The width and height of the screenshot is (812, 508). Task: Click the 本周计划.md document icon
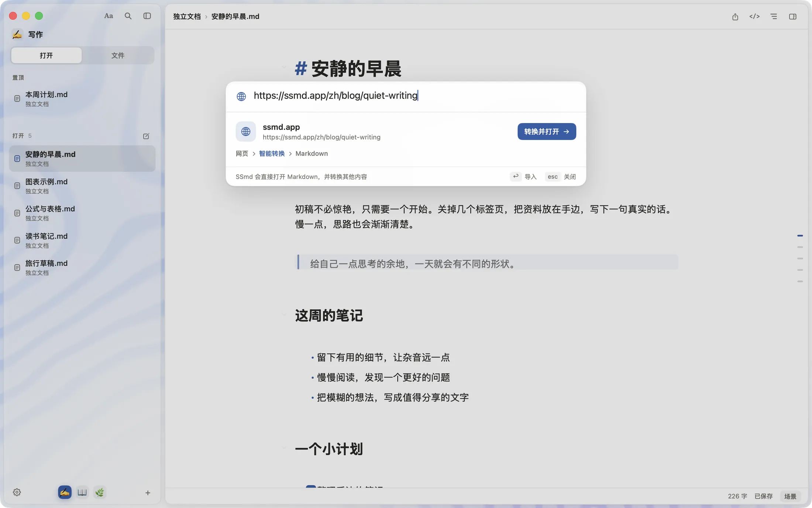pos(17,99)
